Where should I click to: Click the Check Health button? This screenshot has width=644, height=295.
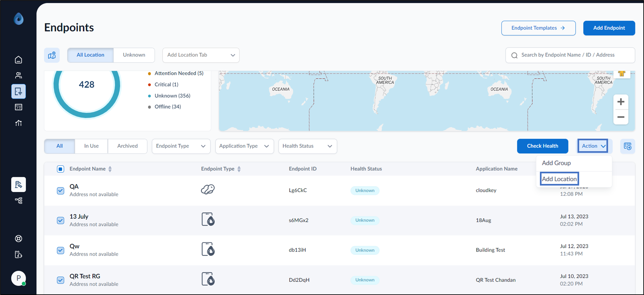tap(542, 146)
